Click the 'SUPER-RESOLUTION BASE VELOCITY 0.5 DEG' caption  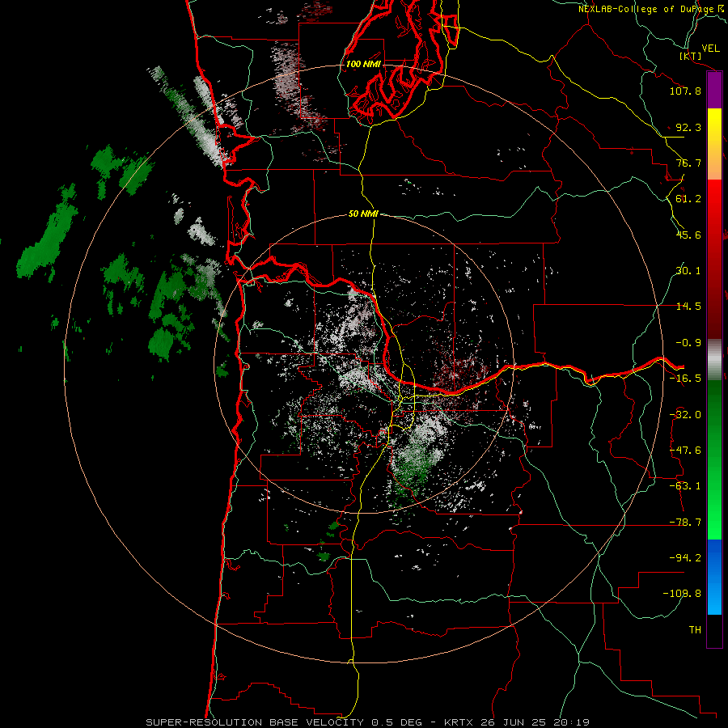point(284,722)
